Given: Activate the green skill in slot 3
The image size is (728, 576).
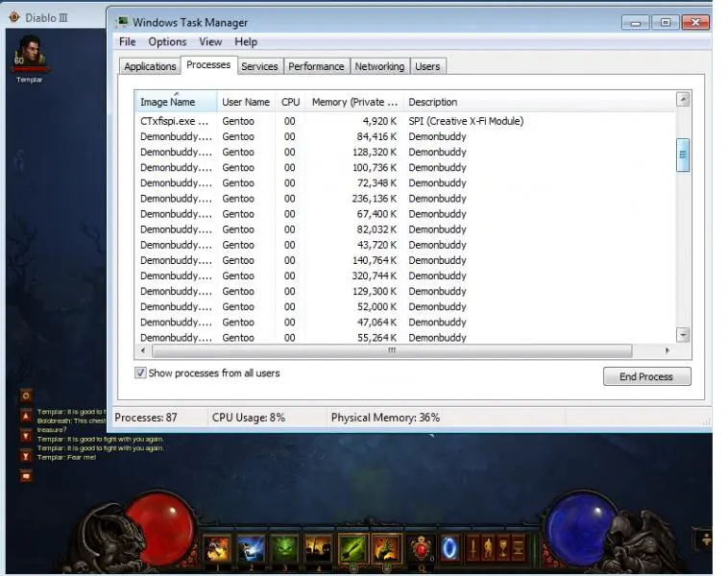Looking at the screenshot, I should (x=284, y=549).
